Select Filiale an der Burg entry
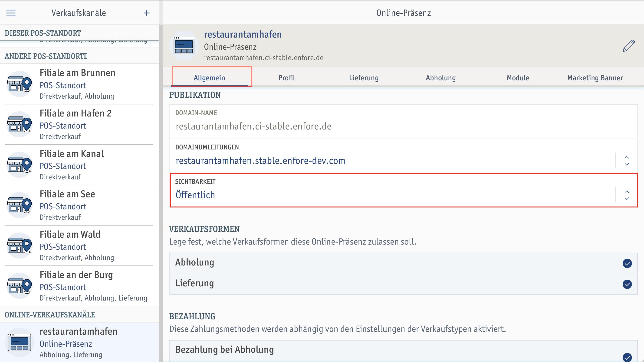 79,286
